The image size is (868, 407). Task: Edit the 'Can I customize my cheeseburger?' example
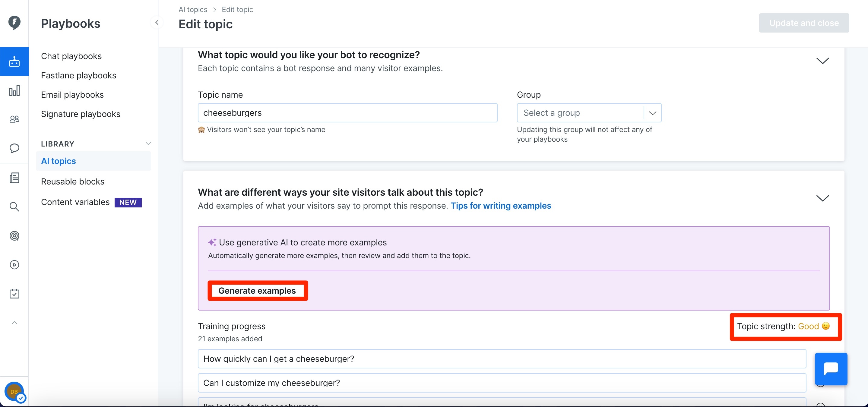click(502, 383)
